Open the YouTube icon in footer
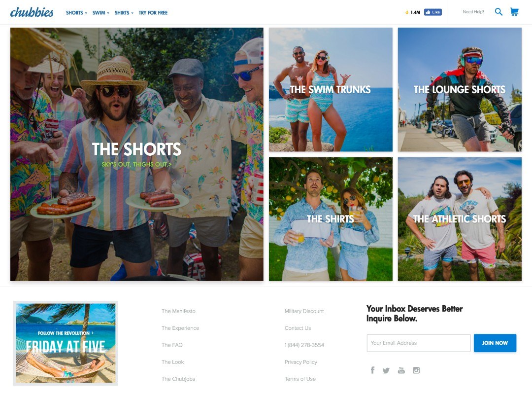532x396 pixels. pyautogui.click(x=401, y=370)
